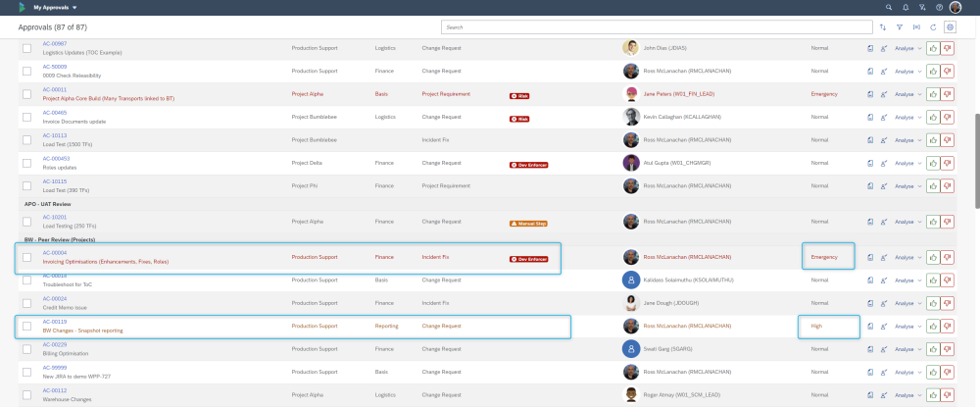Viewport: 980px width, 407px height.
Task: Expand Analyse dropdown on AC-10115 row
Action: click(908, 185)
